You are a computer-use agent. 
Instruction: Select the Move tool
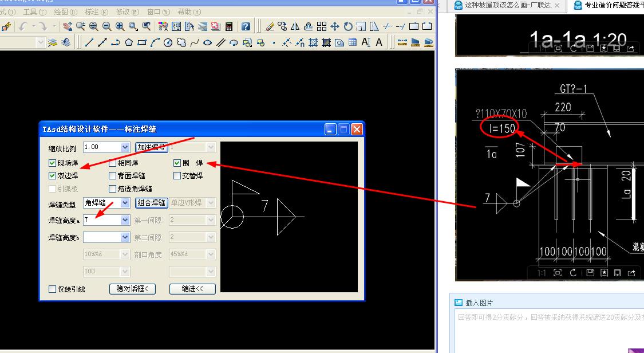point(335,26)
